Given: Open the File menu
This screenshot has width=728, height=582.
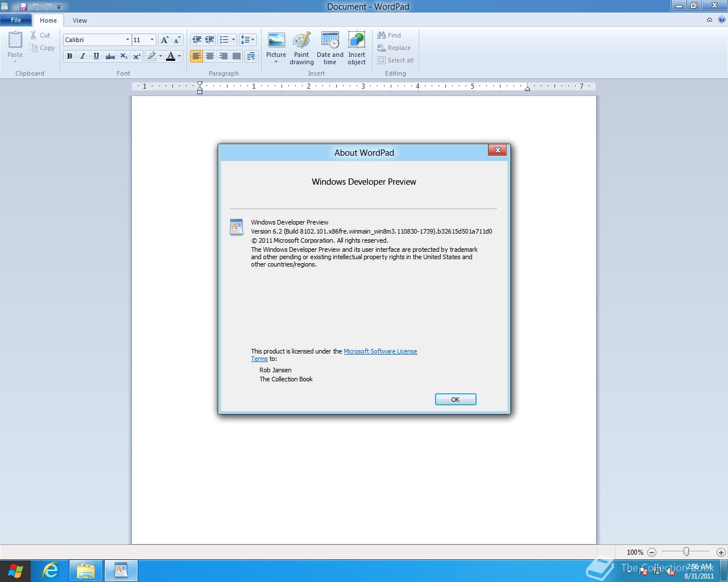Looking at the screenshot, I should coord(16,20).
